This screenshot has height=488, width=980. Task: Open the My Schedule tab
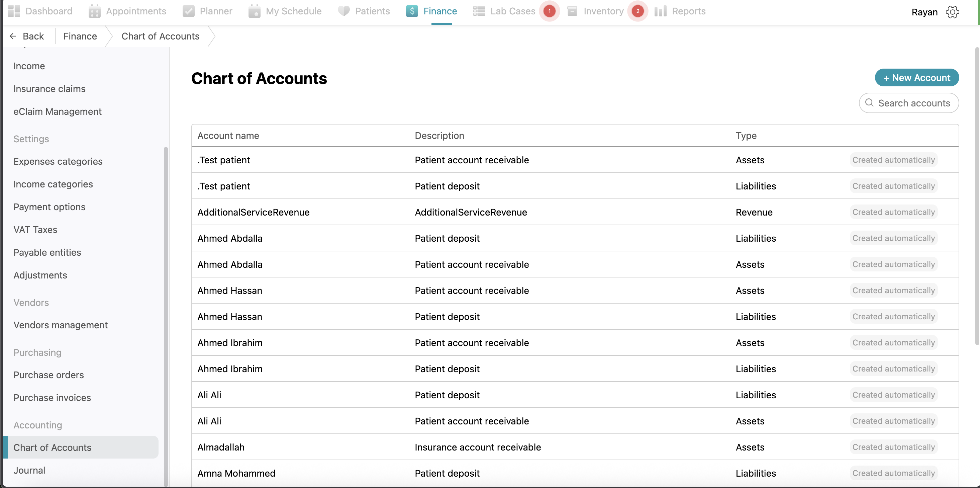tap(293, 11)
